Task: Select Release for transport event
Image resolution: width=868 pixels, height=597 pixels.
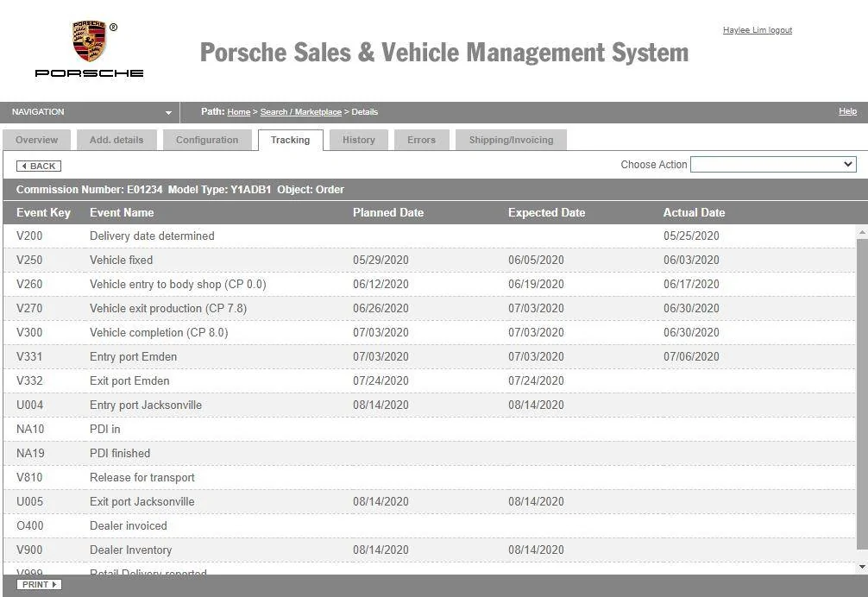Action: [142, 477]
